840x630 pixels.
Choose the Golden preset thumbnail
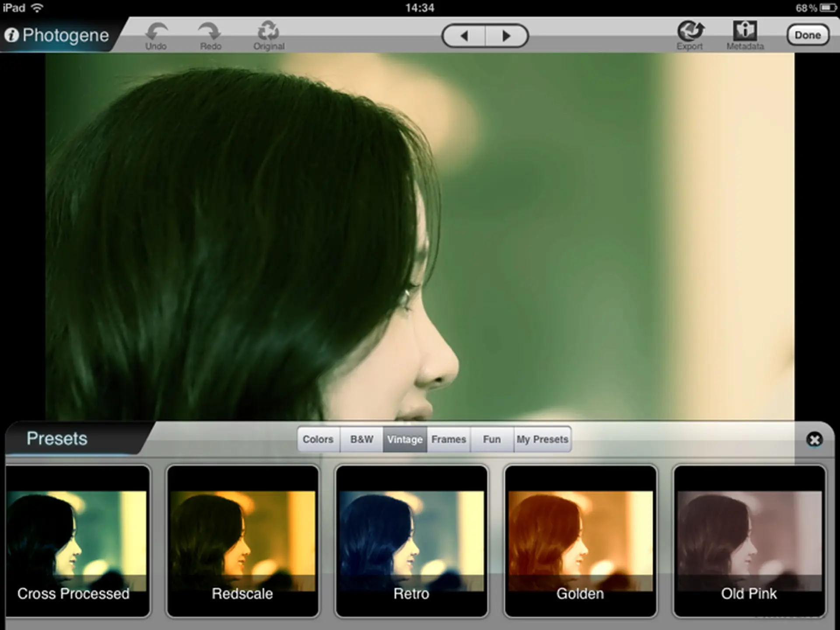point(580,541)
